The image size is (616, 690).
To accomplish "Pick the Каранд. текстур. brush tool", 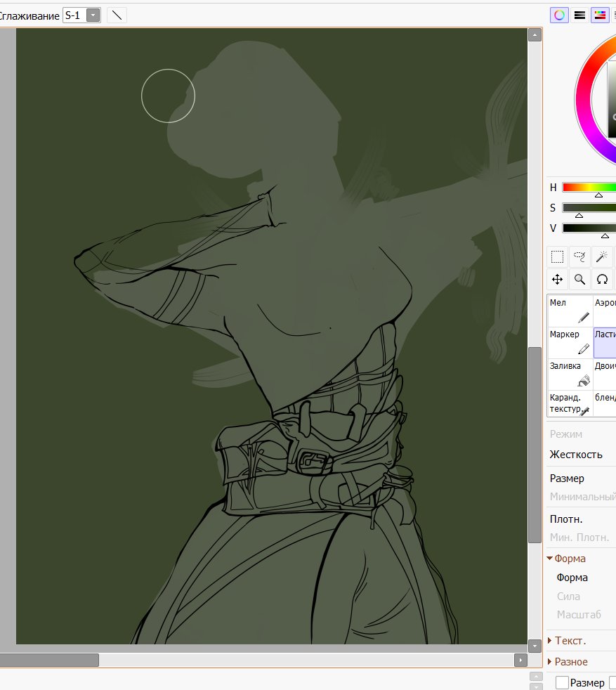I will point(570,403).
